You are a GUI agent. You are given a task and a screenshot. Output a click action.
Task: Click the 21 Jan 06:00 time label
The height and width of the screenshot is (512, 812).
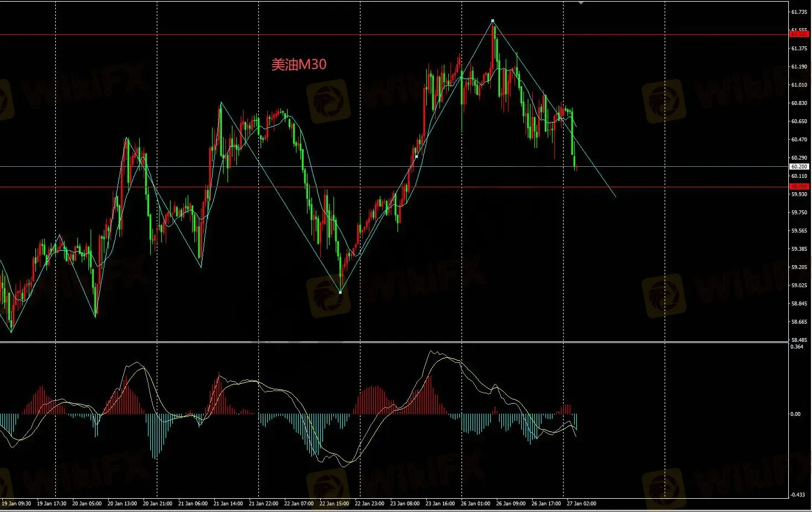pyautogui.click(x=193, y=504)
